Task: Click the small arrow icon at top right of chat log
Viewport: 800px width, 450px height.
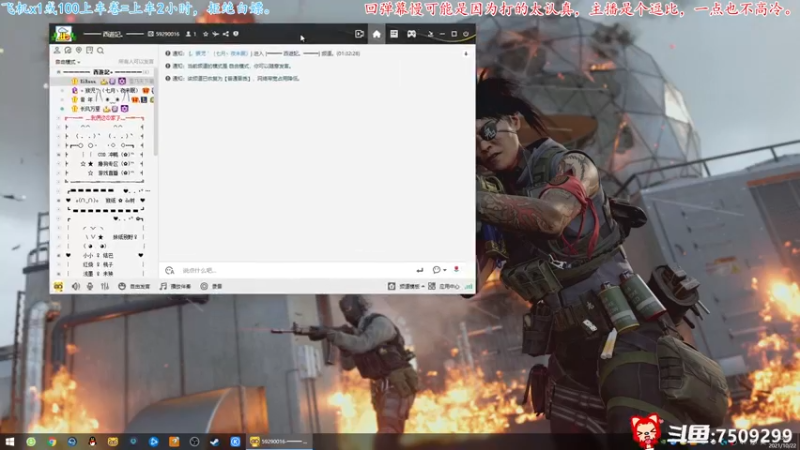Action: click(466, 54)
